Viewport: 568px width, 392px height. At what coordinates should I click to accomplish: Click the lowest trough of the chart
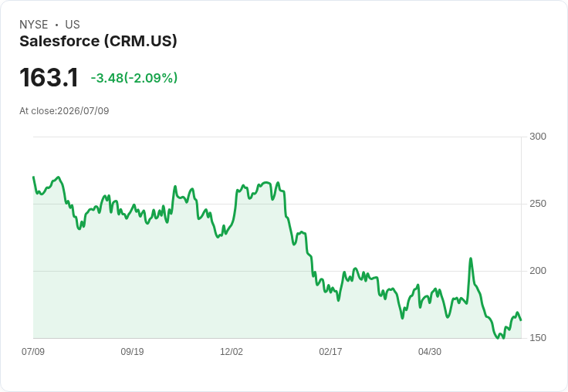pyautogui.click(x=498, y=338)
